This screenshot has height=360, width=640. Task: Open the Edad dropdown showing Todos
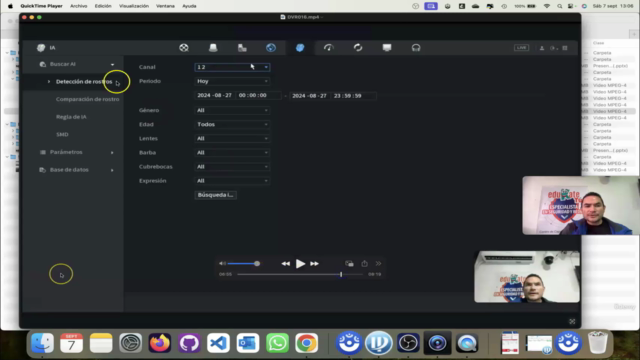tap(232, 124)
